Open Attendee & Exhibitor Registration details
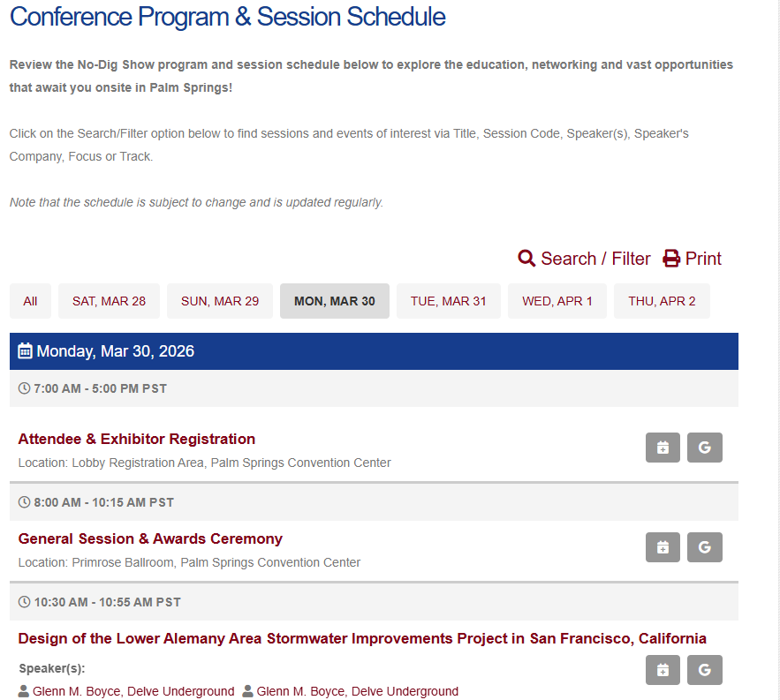Screen dimensions: 780x700 (x=137, y=439)
